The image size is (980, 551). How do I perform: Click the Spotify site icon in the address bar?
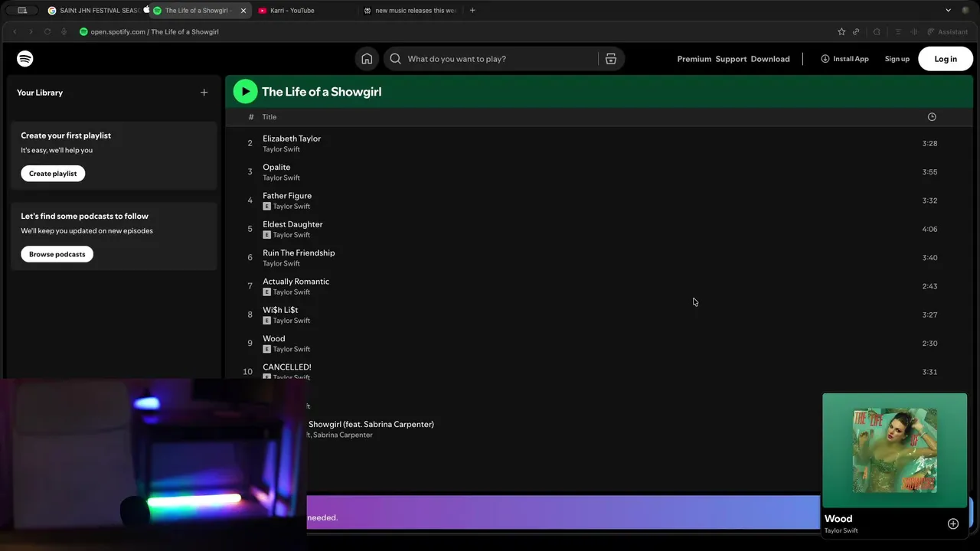click(83, 31)
